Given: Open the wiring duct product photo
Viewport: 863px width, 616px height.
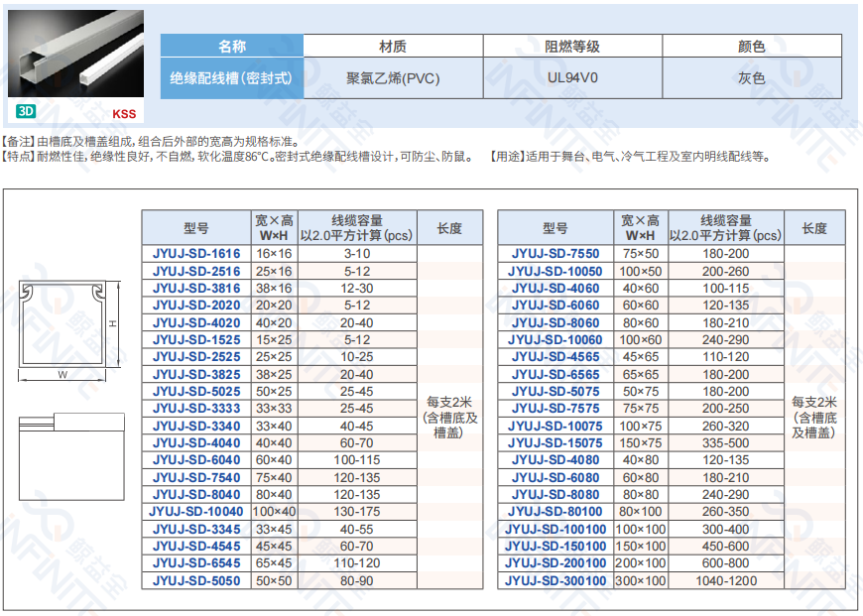Looking at the screenshot, I should [75, 56].
